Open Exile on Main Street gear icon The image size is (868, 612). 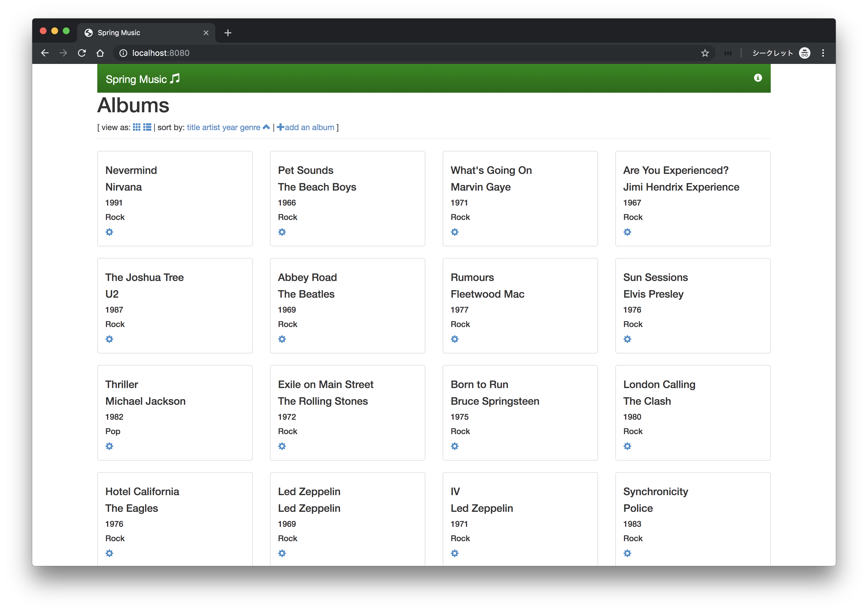282,446
